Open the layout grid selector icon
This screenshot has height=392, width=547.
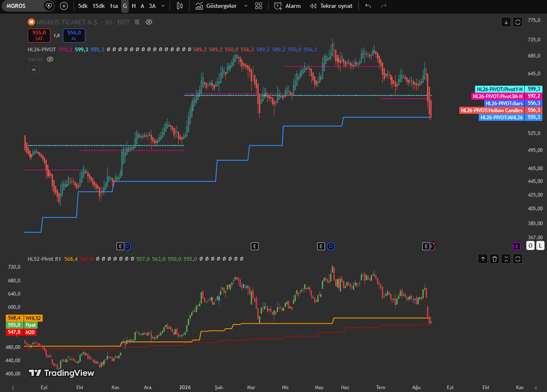click(259, 6)
